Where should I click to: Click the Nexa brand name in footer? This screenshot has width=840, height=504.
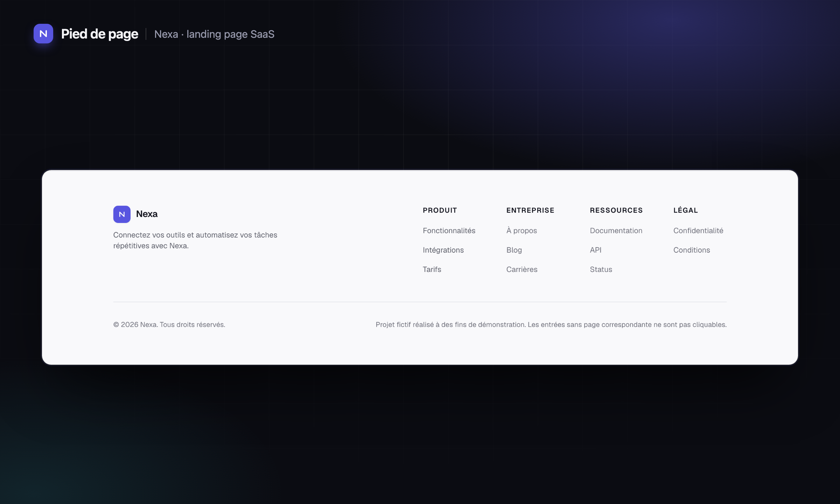[x=147, y=214]
